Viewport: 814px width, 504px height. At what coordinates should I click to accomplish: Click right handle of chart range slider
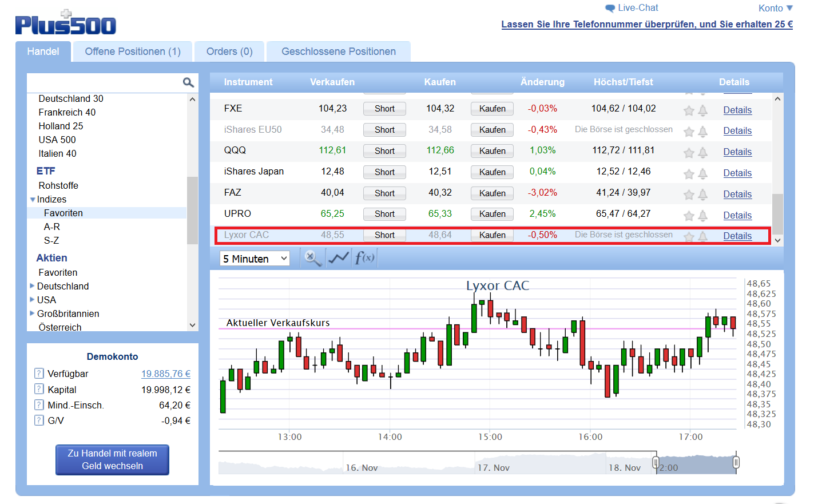736,462
